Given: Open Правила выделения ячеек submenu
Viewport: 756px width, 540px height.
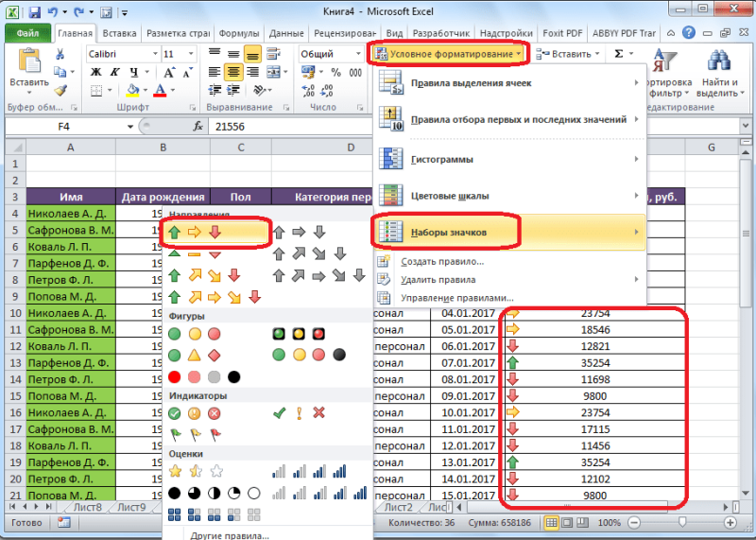Looking at the screenshot, I should click(509, 83).
